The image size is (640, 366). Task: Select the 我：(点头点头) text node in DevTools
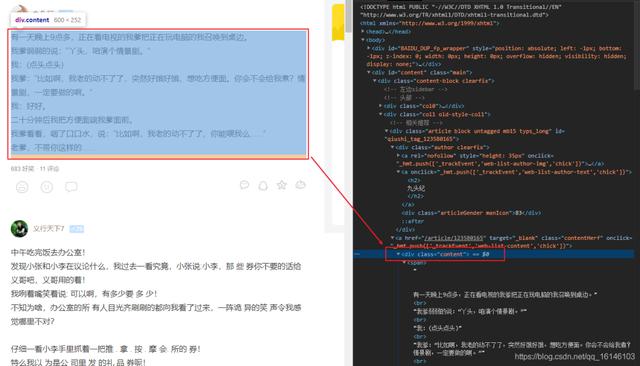[x=438, y=328]
